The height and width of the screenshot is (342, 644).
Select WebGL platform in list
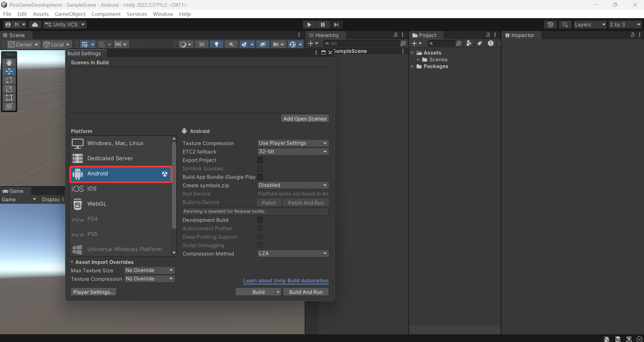click(x=121, y=204)
